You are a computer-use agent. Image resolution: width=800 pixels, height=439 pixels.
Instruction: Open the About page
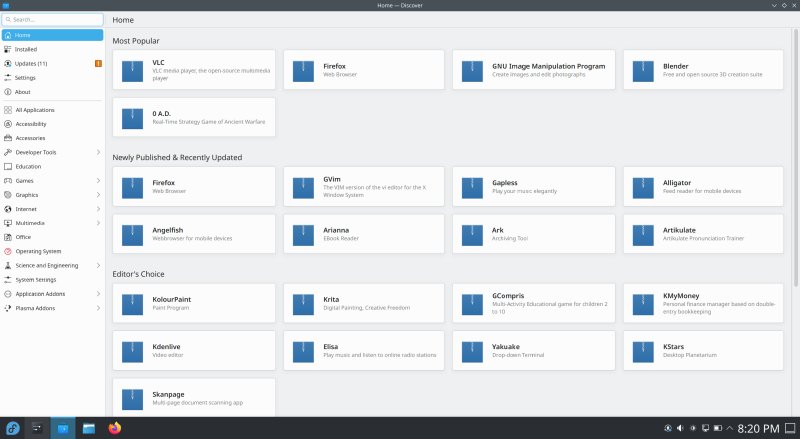52,92
